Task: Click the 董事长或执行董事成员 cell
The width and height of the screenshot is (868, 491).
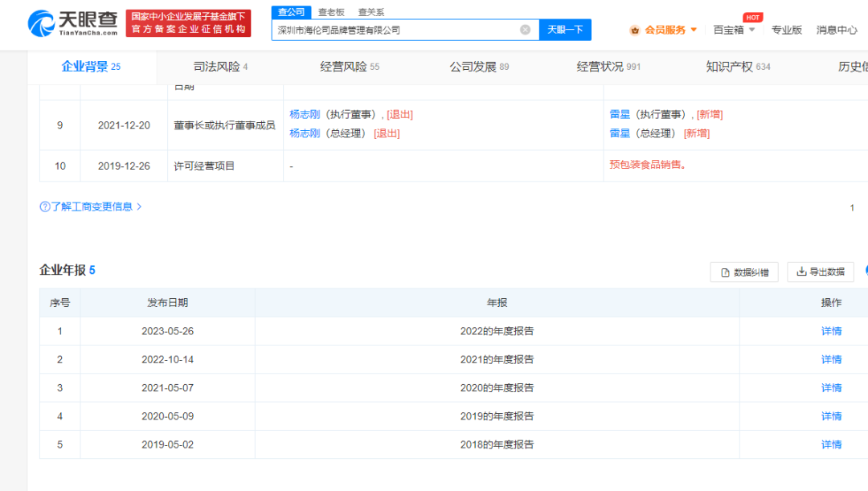Action: tap(225, 125)
